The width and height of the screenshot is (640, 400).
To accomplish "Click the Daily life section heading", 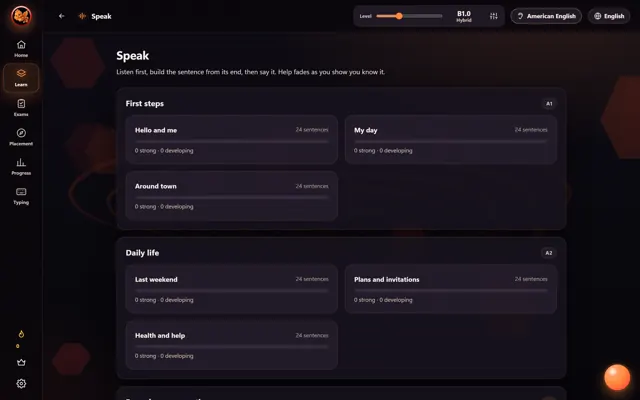I will coord(142,253).
